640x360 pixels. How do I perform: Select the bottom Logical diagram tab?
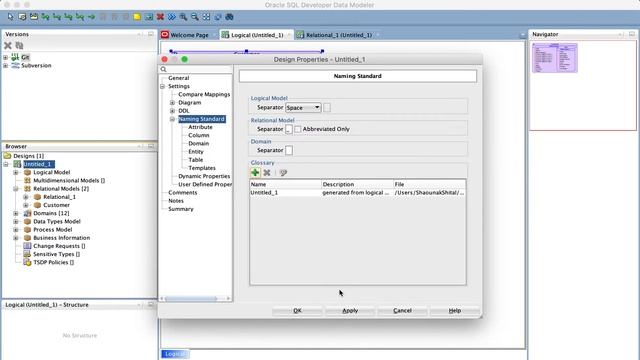coord(175,354)
